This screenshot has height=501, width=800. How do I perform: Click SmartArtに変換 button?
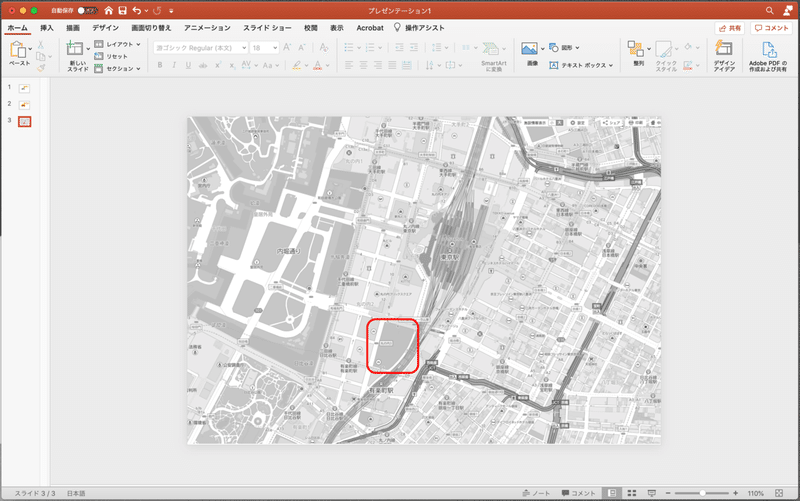(493, 56)
